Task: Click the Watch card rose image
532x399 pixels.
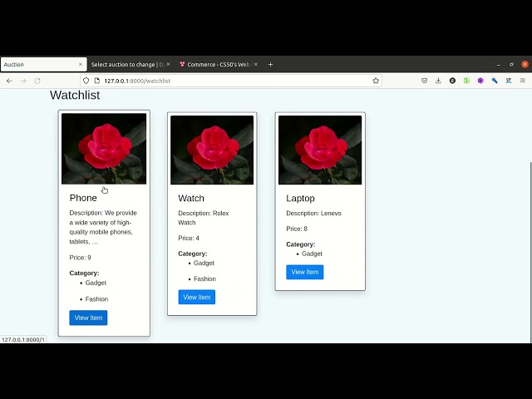Action: (212, 150)
